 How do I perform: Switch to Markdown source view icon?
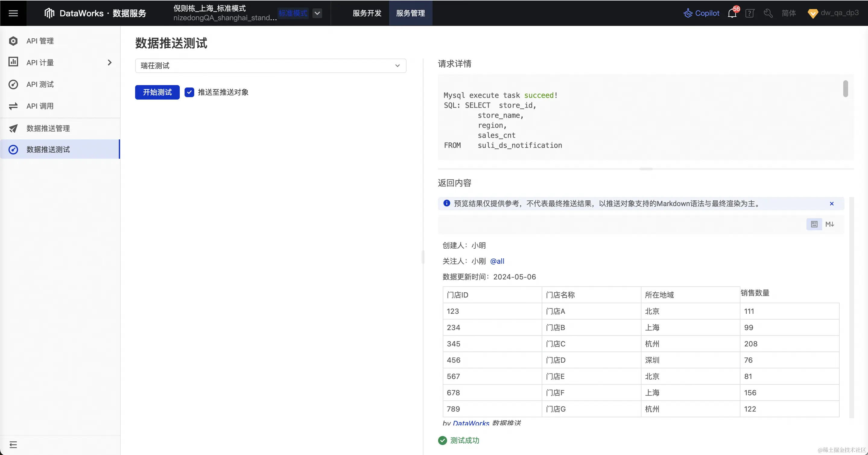(x=830, y=224)
